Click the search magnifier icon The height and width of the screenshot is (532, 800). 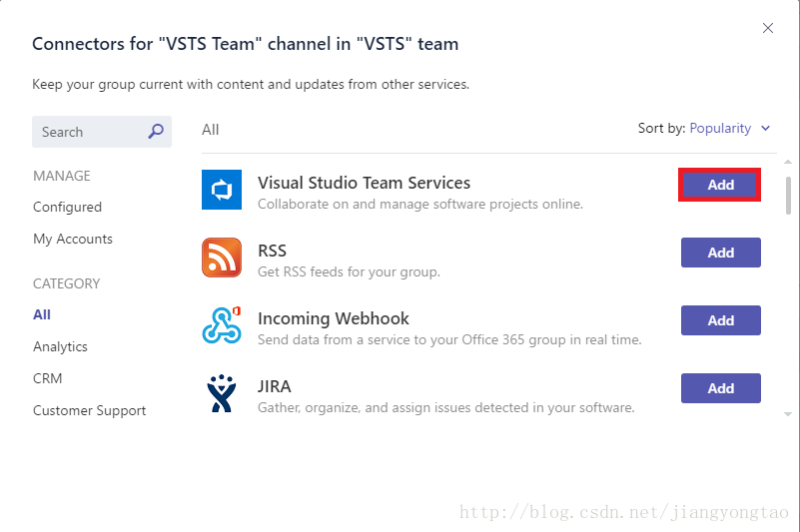pyautogui.click(x=156, y=132)
